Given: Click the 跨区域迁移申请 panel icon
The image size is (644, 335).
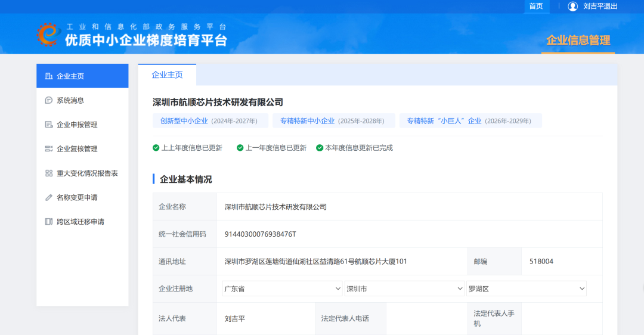Looking at the screenshot, I should tap(49, 222).
